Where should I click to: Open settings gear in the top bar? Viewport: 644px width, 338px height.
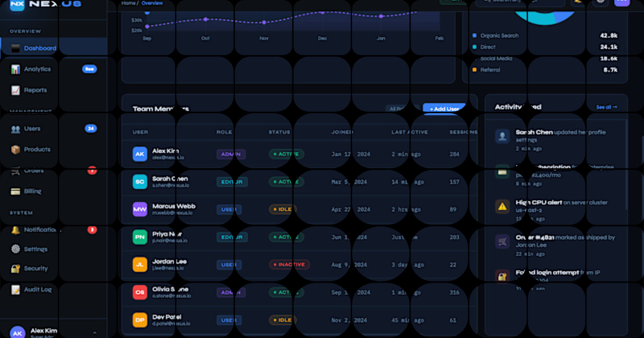(600, 2)
